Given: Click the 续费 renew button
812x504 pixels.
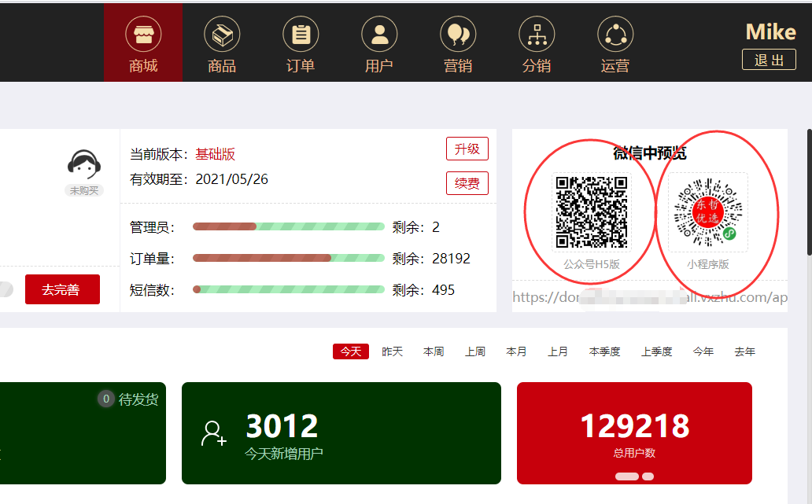Looking at the screenshot, I should pyautogui.click(x=467, y=183).
